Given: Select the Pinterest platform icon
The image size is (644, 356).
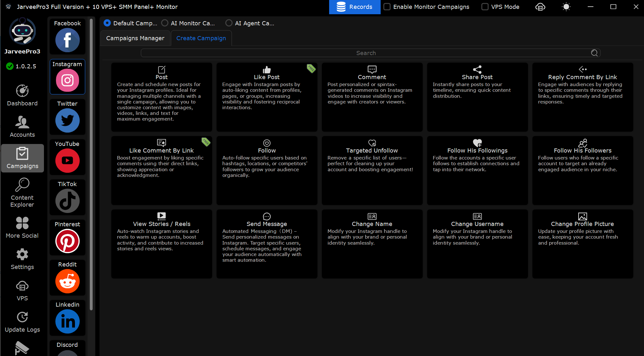Looking at the screenshot, I should tap(67, 241).
